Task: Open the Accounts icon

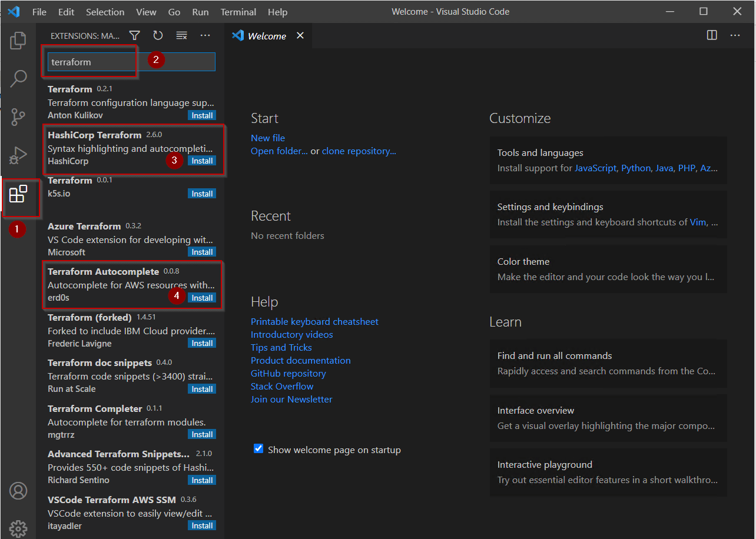Action: click(x=18, y=490)
